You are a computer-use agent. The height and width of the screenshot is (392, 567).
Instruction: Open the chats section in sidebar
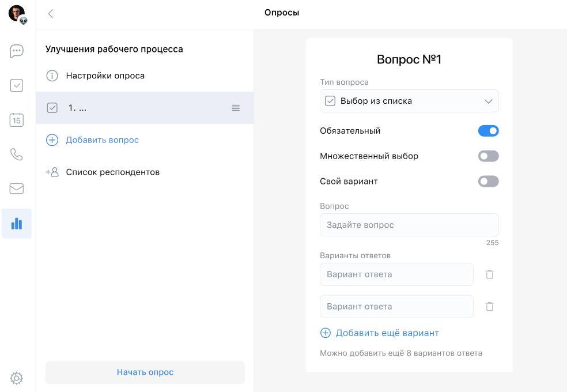[17, 51]
